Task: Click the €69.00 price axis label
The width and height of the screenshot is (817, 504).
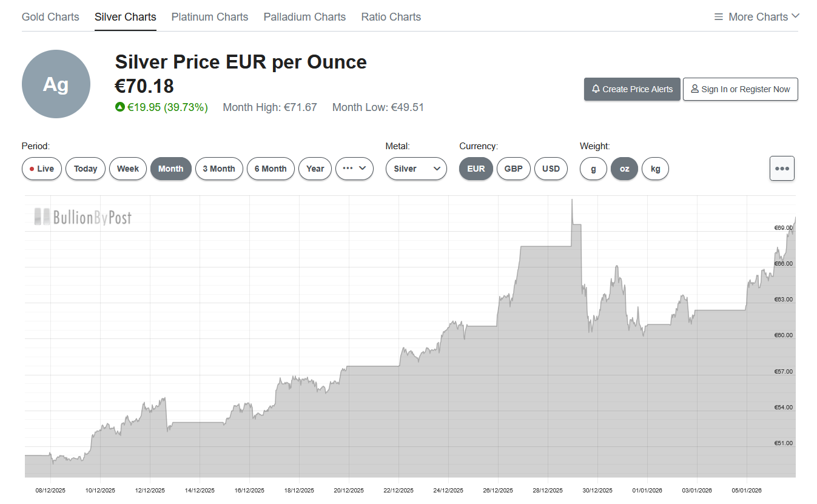Action: coord(784,228)
